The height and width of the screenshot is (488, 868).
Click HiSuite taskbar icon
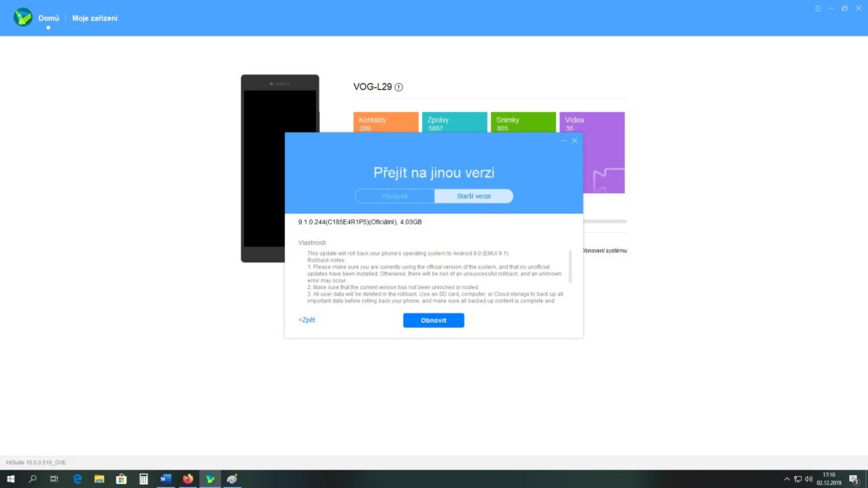pyautogui.click(x=210, y=480)
